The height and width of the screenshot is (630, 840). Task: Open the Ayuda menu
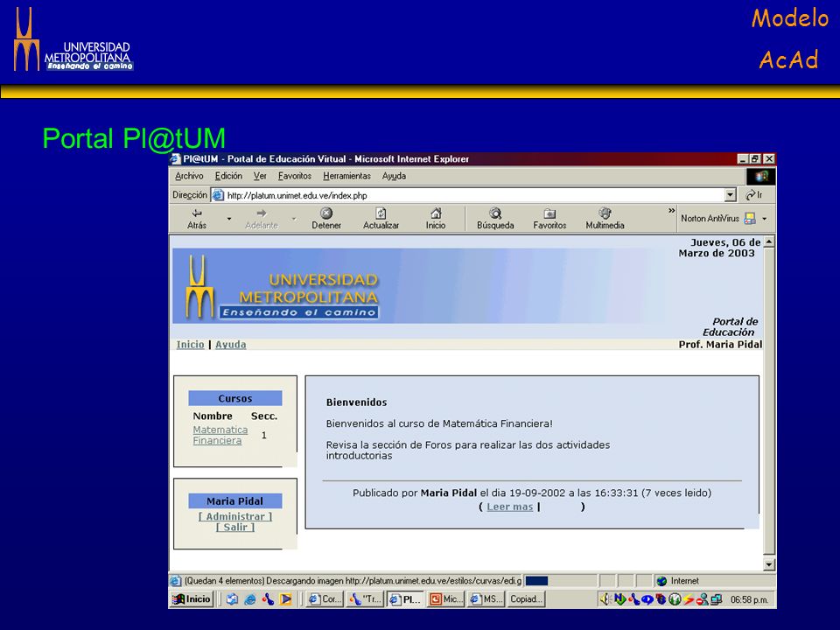click(x=394, y=176)
